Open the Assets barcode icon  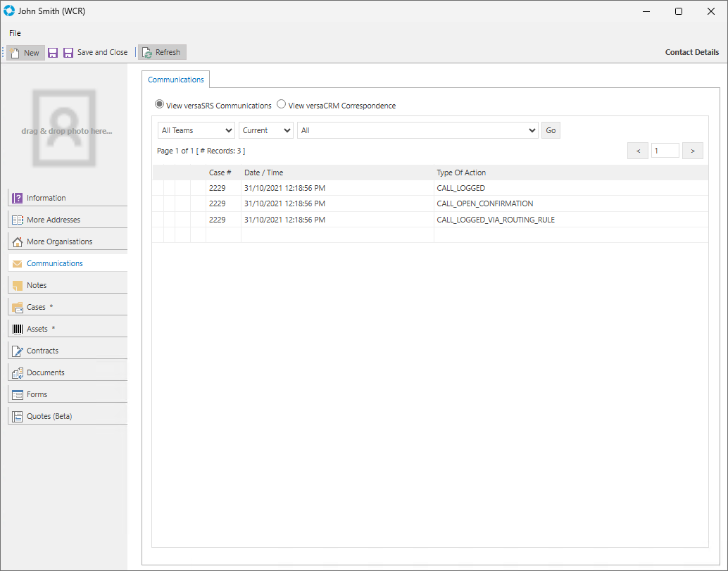[x=18, y=329]
